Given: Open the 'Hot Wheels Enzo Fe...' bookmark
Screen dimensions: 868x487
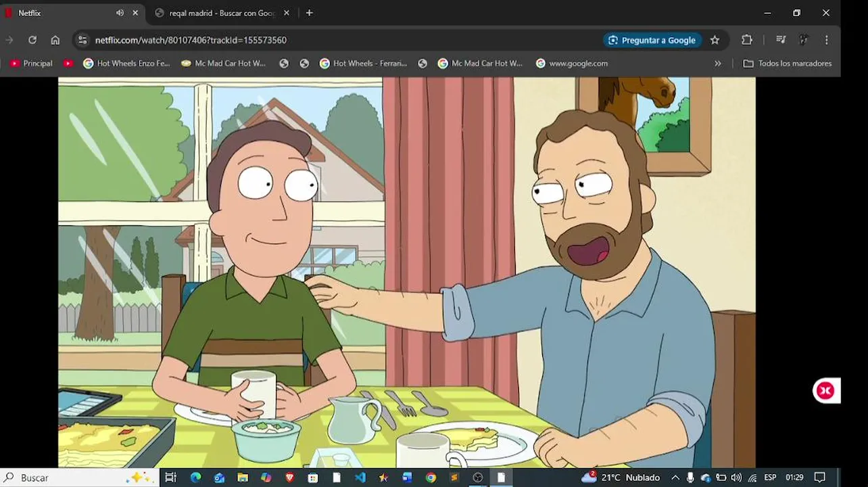Looking at the screenshot, I should 126,63.
